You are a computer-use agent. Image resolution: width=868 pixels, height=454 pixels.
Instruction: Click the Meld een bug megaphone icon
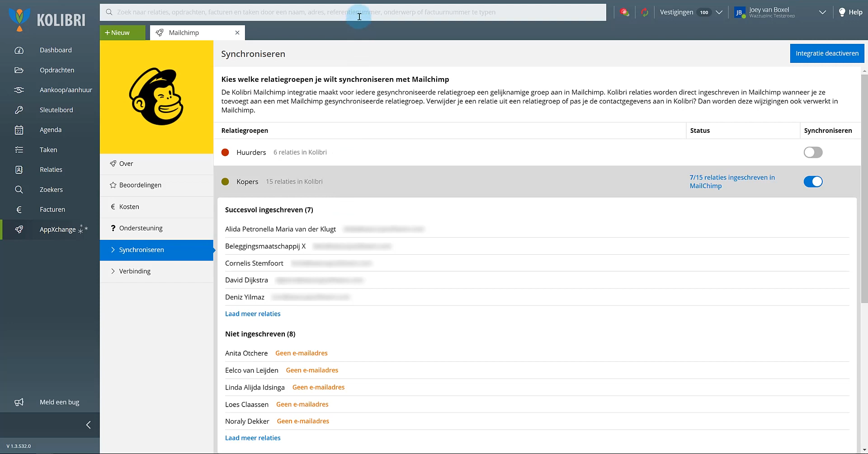click(x=19, y=402)
